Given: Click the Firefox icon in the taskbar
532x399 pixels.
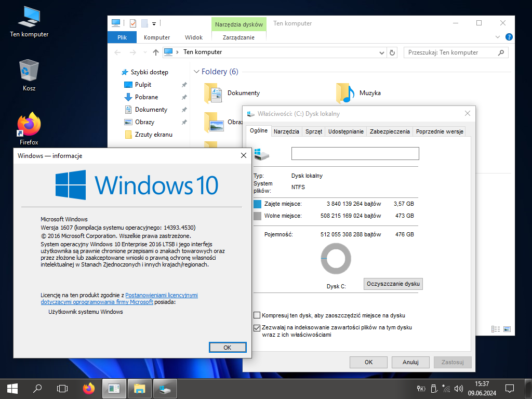Looking at the screenshot, I should (89, 388).
